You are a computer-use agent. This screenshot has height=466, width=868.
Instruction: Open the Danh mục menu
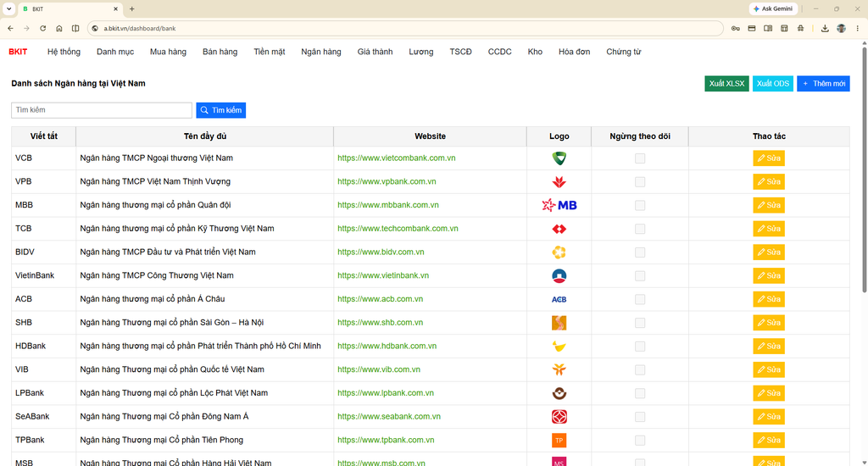coord(115,52)
